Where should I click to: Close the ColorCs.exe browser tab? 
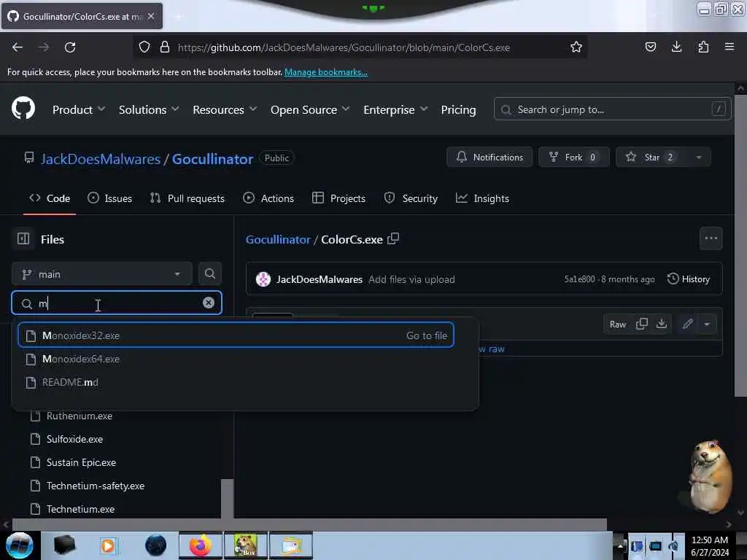pos(151,16)
